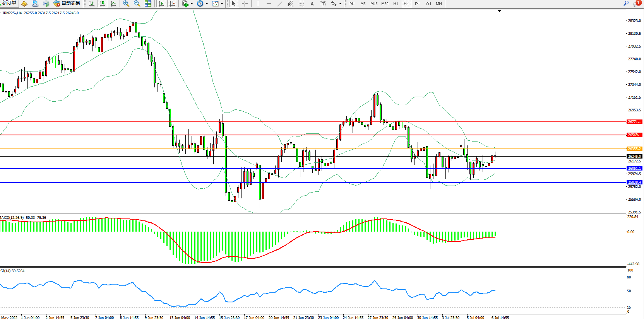Viewport: 644px width, 319px height.
Task: Click the orange 26355.2 price level label
Action: (x=634, y=149)
